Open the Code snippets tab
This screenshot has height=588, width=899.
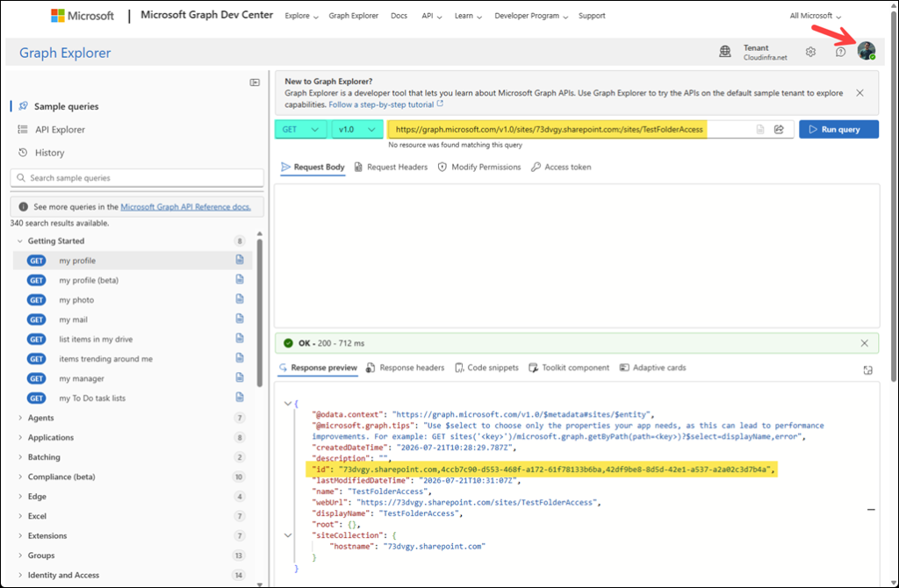tap(486, 368)
